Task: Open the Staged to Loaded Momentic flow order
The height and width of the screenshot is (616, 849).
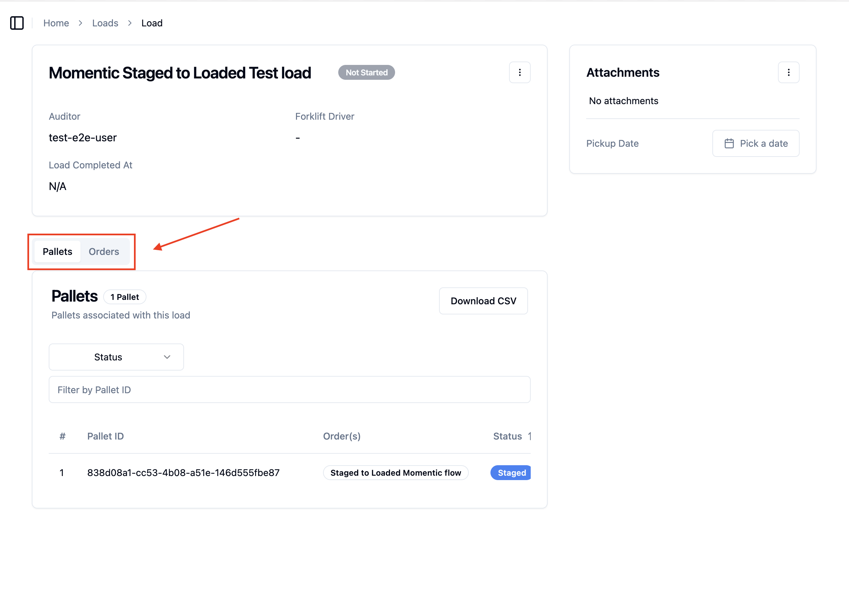Action: pos(395,473)
